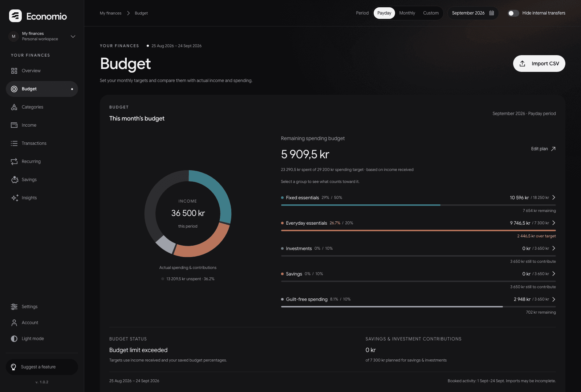This screenshot has height=392, width=581.
Task: Click the Fixed essentials progress bar
Action: [x=418, y=205]
